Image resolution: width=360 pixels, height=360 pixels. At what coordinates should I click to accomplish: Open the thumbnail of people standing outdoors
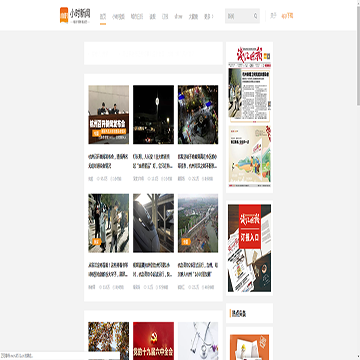pos(108,223)
